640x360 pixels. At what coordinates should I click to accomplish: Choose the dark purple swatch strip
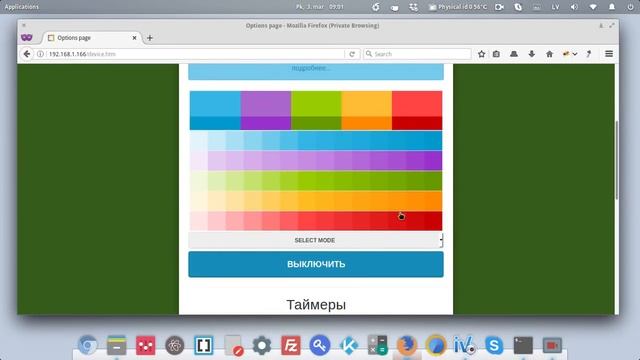point(266,123)
